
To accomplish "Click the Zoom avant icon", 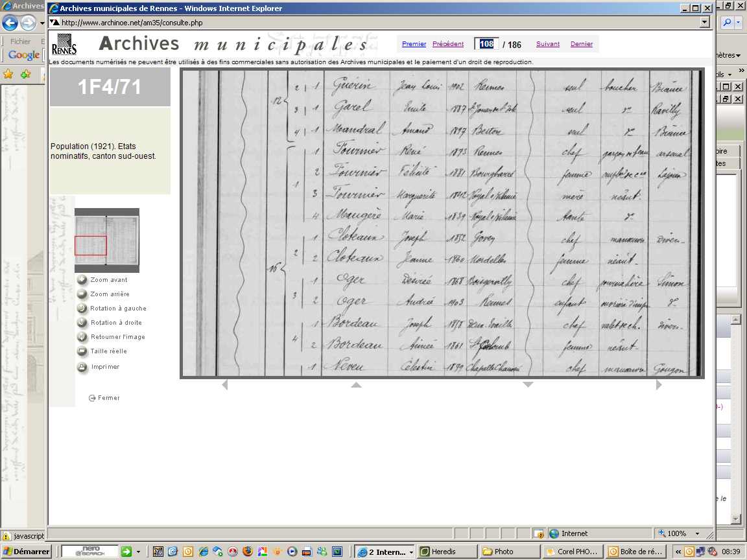I will coord(82,280).
